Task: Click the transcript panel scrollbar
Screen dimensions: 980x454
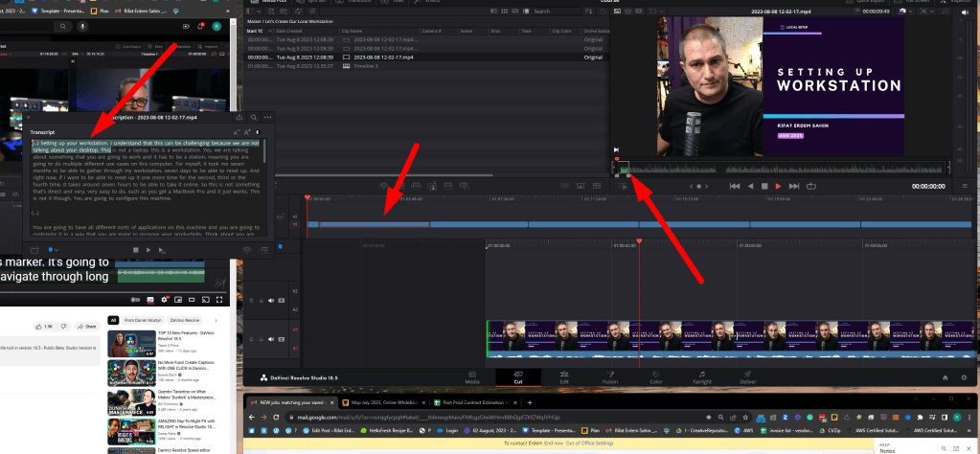Action: (264, 151)
